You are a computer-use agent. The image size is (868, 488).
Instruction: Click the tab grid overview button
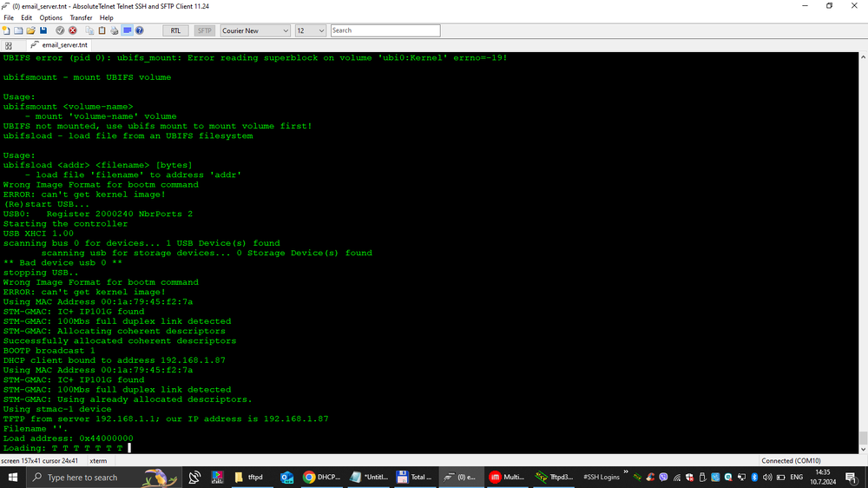coord(8,44)
